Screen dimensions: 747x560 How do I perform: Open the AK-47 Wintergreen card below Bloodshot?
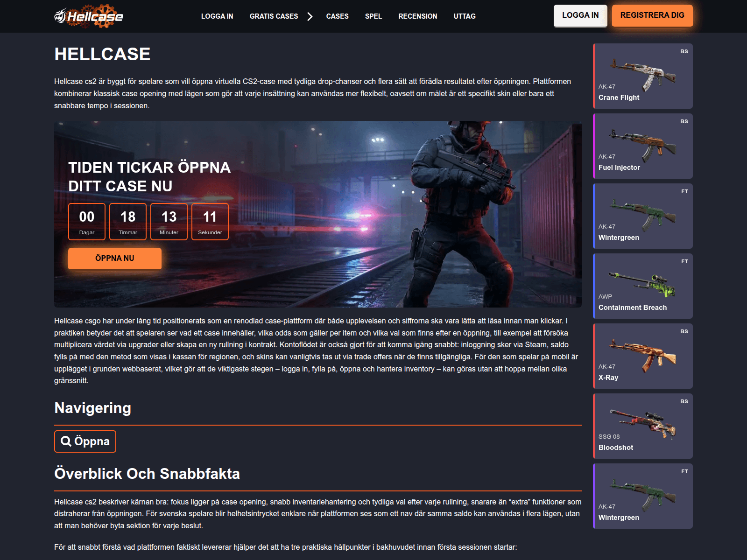tap(643, 496)
